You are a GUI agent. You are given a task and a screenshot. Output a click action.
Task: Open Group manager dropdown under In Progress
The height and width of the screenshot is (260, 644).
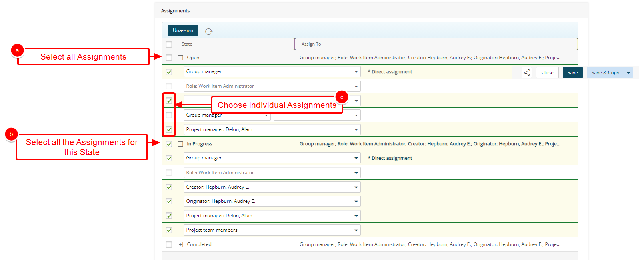click(x=356, y=158)
